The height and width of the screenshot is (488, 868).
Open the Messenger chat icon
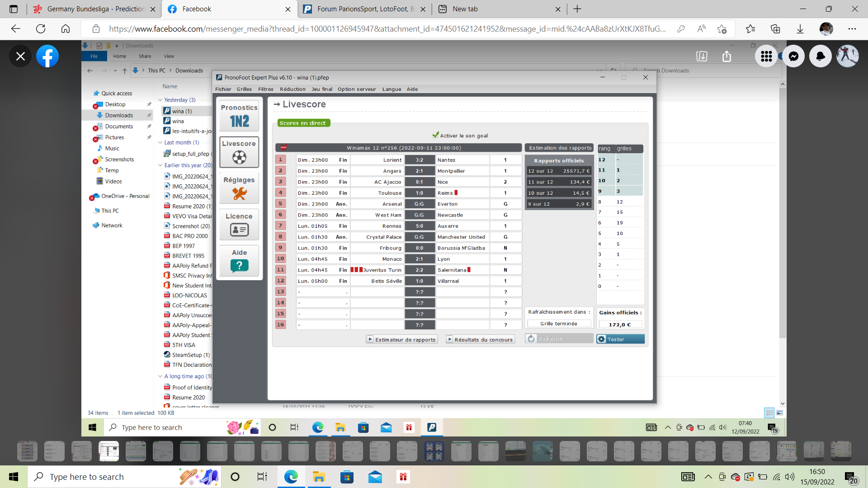(793, 56)
